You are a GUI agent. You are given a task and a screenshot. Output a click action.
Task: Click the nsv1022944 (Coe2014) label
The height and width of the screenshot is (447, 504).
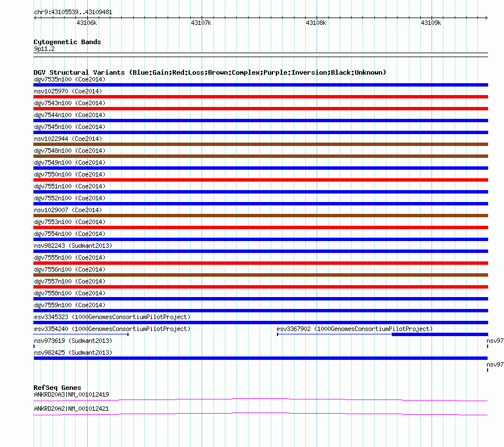68,139
